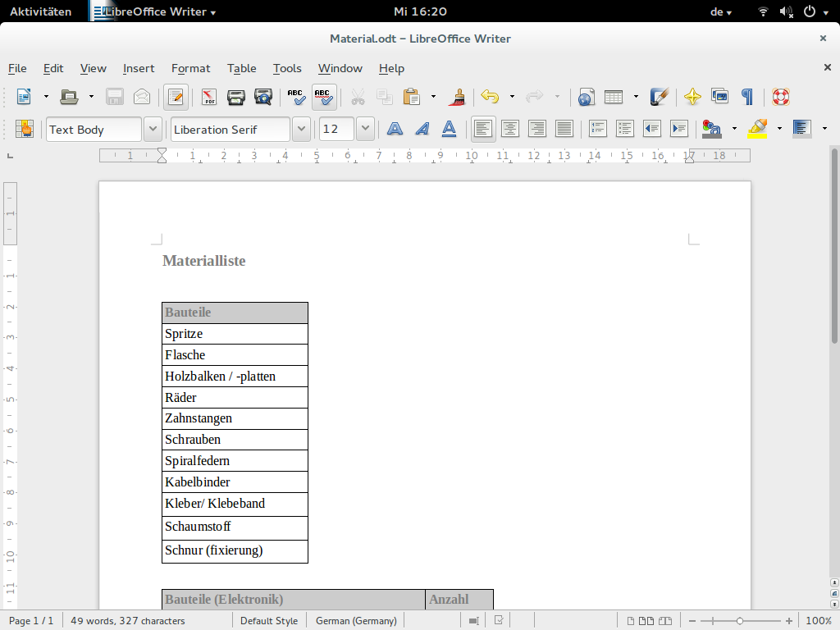The image size is (840, 630).
Task: Click the zoom in plus in status bar
Action: 788,621
